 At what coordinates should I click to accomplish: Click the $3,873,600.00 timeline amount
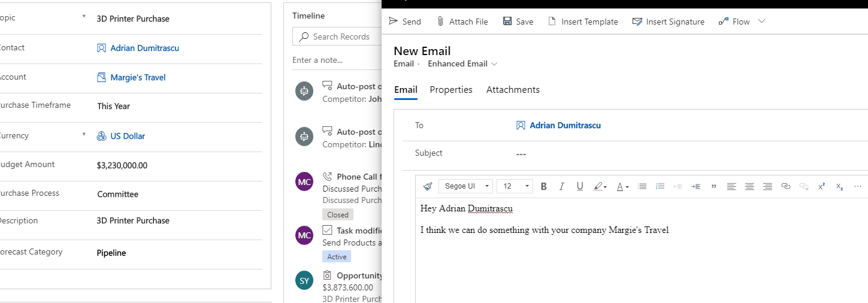coord(348,287)
